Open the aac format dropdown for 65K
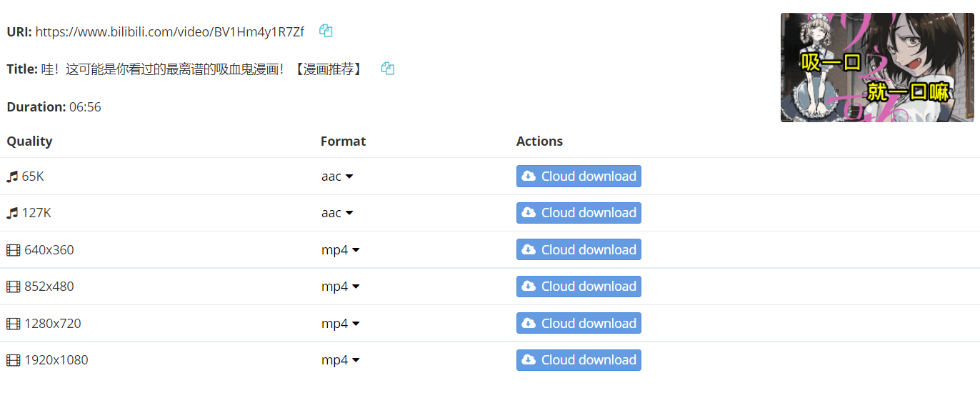 pyautogui.click(x=337, y=176)
